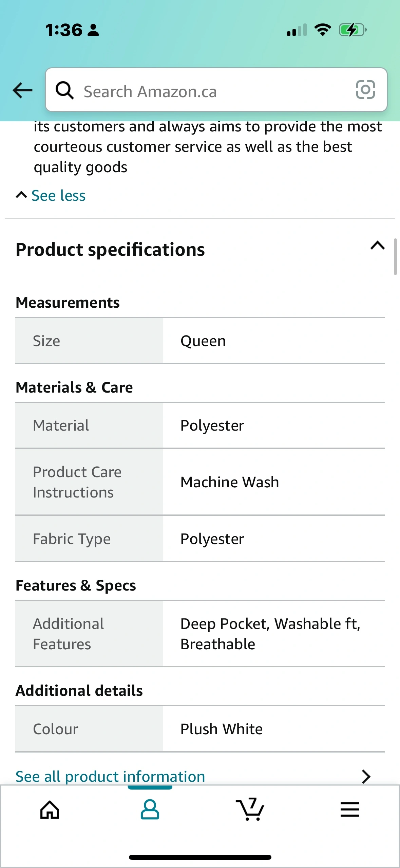Tap the Plush White colour value
400x868 pixels.
pos(221,729)
